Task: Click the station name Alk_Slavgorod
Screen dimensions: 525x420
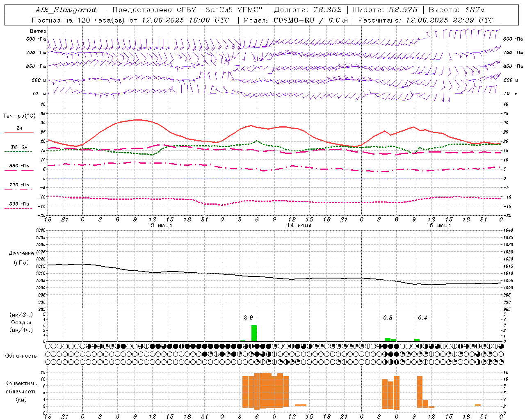Action: click(x=66, y=10)
